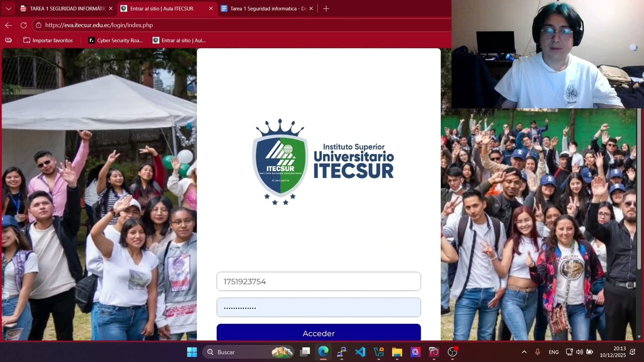
Task: View site information lock icon
Action: pos(39,25)
